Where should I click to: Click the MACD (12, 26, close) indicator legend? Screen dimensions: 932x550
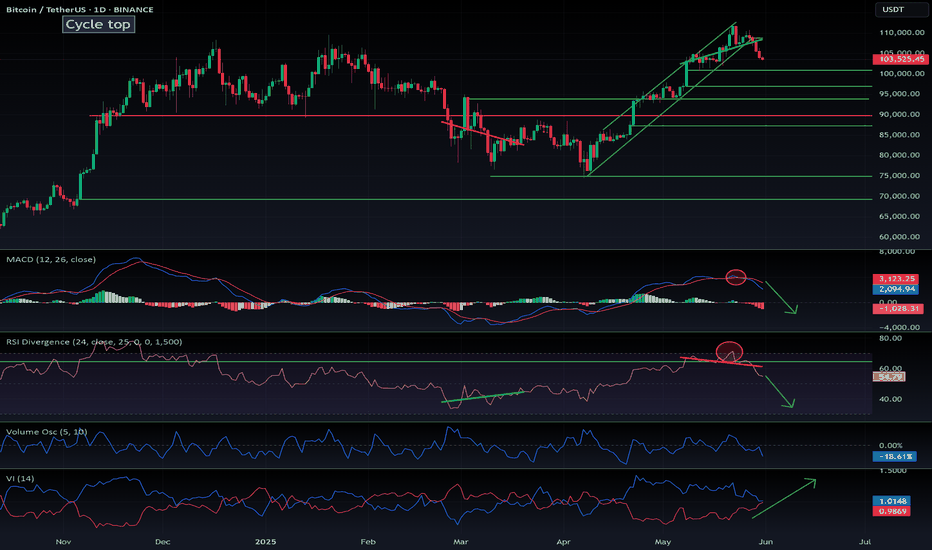coord(51,259)
